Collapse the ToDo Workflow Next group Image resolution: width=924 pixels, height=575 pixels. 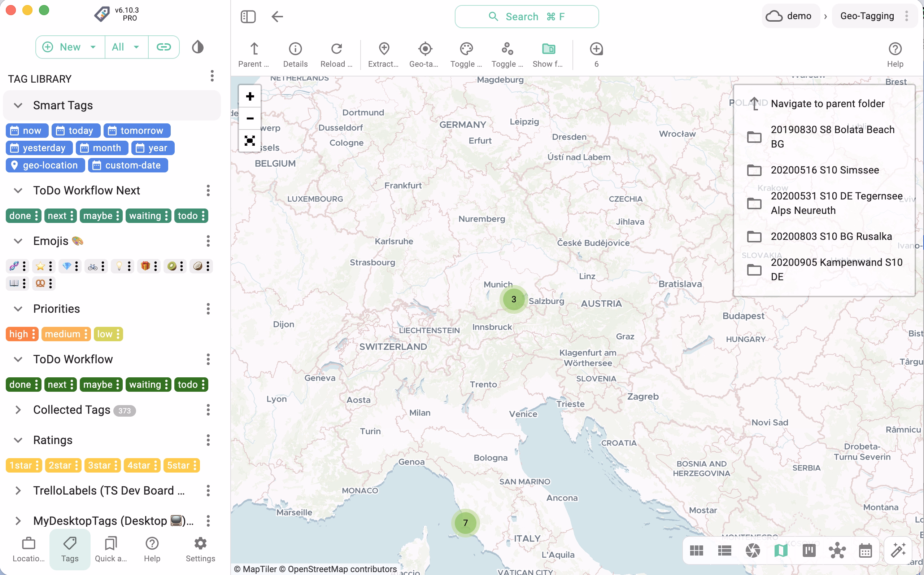click(18, 190)
